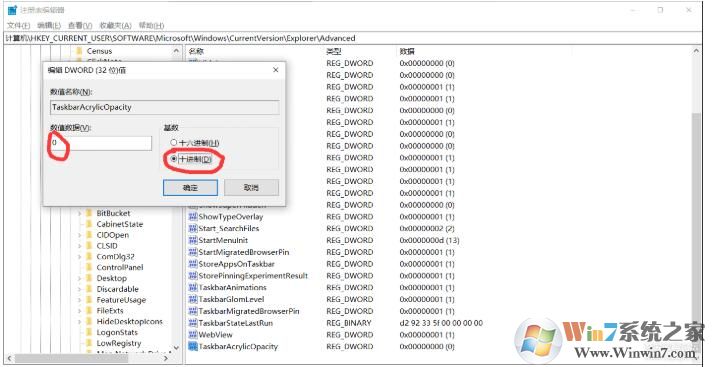The width and height of the screenshot is (712, 367).
Task: Expand the CLSID key
Action: pos(80,246)
